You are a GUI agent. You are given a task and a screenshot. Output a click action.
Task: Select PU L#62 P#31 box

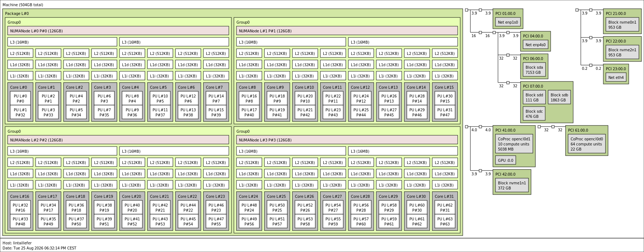(x=445, y=208)
